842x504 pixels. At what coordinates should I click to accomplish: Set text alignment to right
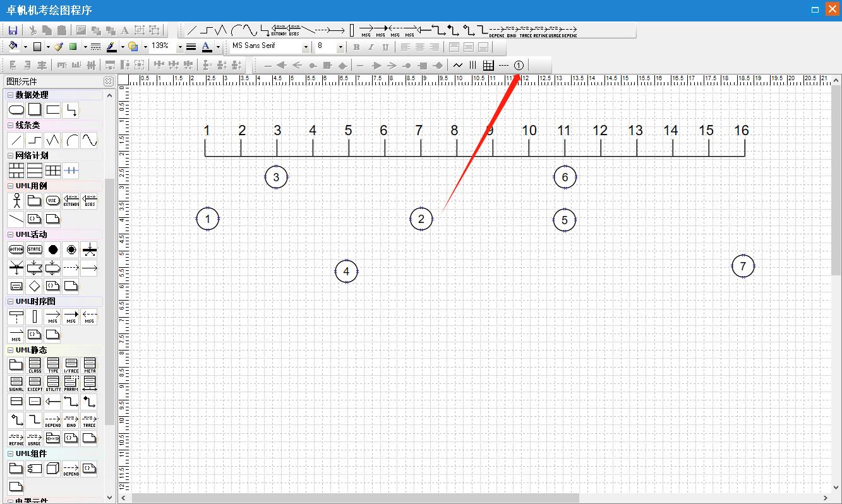click(435, 47)
